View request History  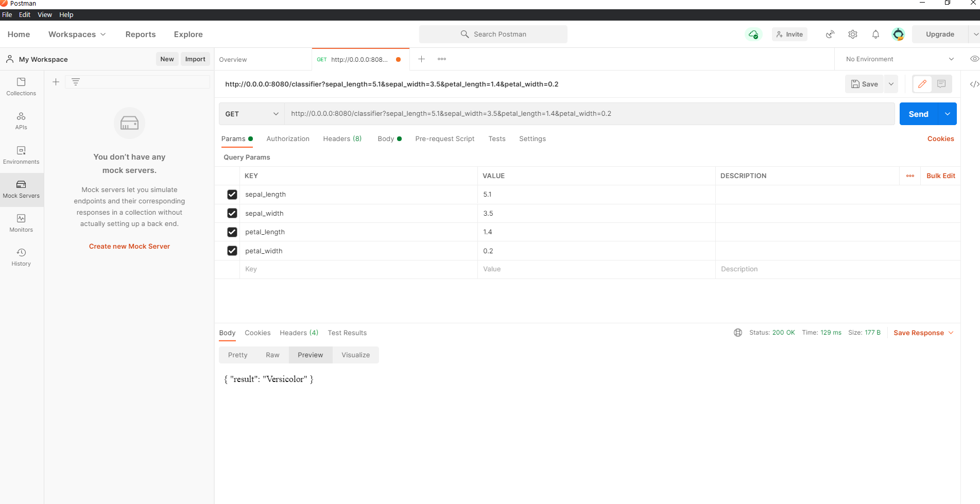point(21,257)
